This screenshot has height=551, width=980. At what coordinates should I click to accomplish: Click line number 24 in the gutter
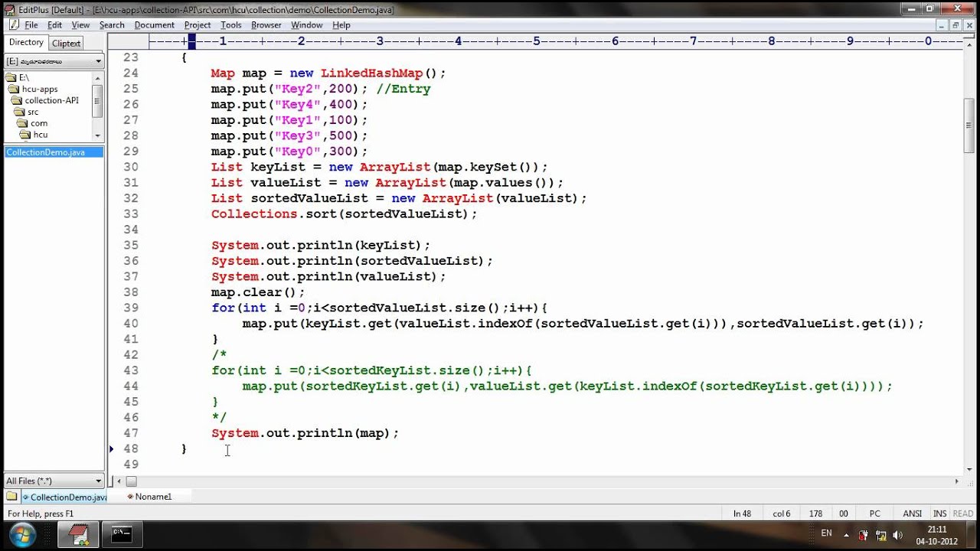[x=131, y=73]
